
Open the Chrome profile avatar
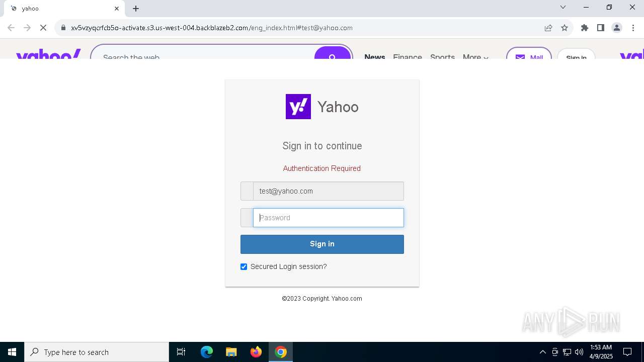(x=617, y=28)
